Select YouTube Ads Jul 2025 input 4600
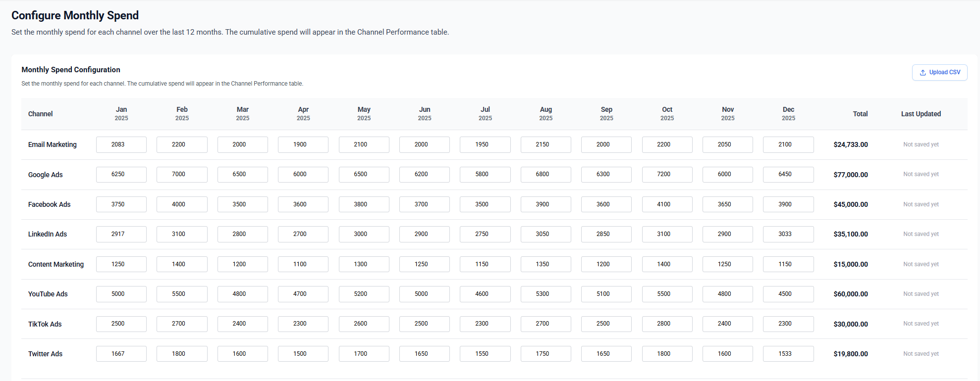The image size is (980, 381). click(485, 294)
